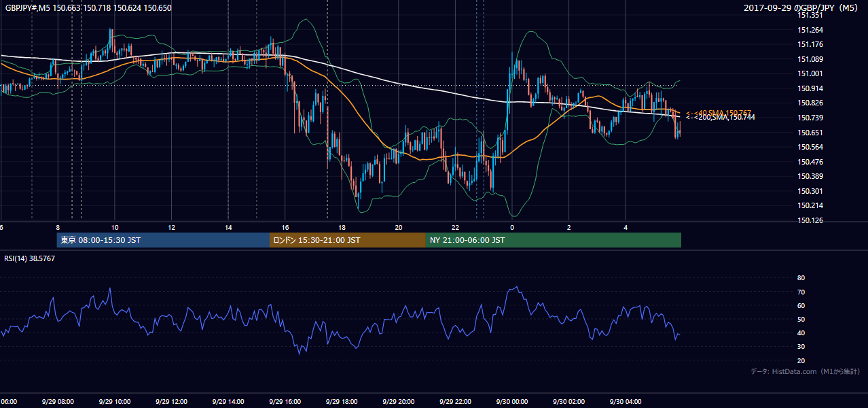
Task: Click price axis label 150.214
Action: click(811, 205)
